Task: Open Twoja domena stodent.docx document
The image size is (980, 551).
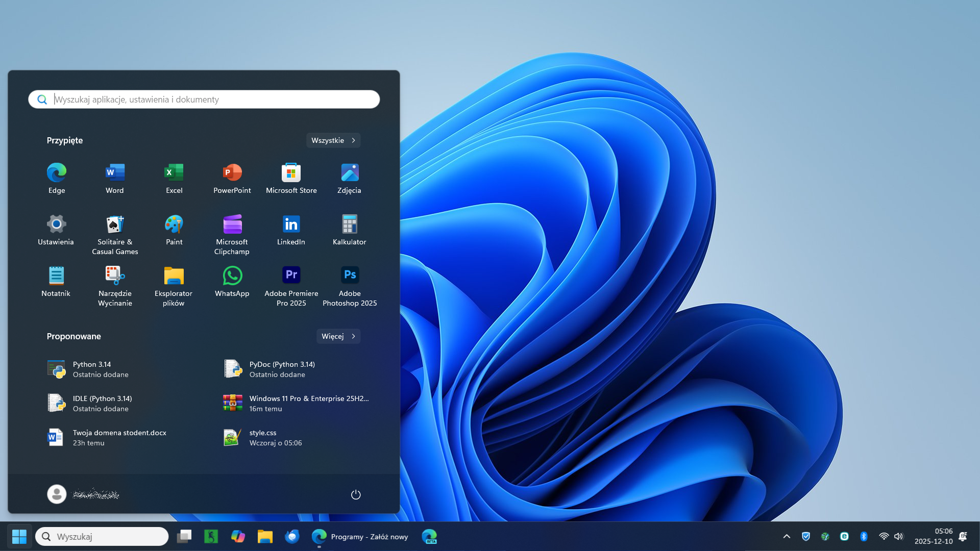Action: coord(119,437)
